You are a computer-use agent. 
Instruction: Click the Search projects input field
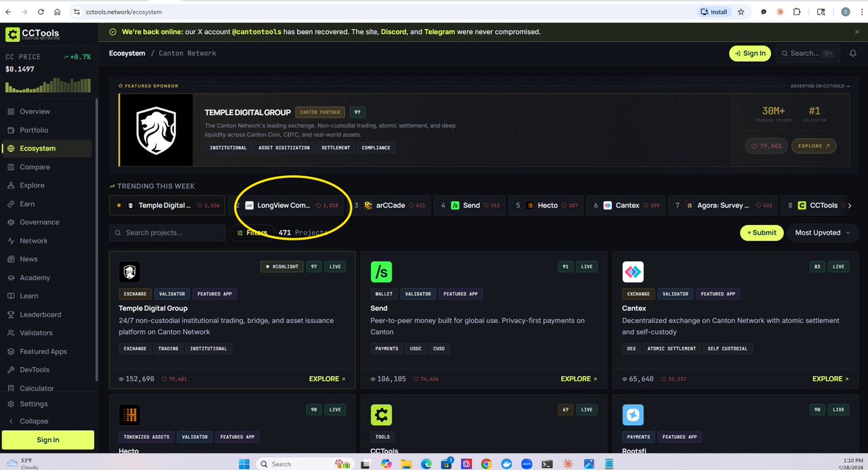click(167, 232)
